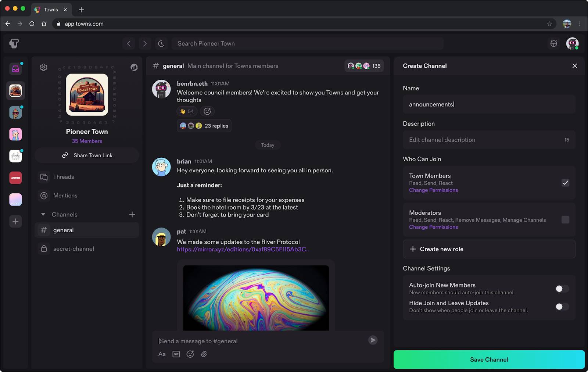Screen dimensions: 588x372
Task: Select the Pioneer Town icon in sidebar
Action: click(x=15, y=90)
